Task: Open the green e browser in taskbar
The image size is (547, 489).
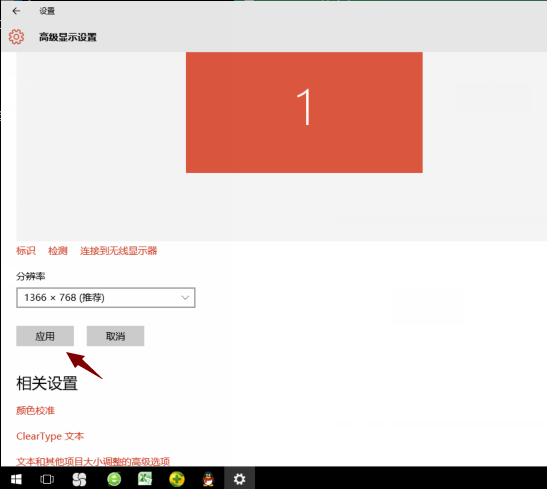Action: pos(114,479)
